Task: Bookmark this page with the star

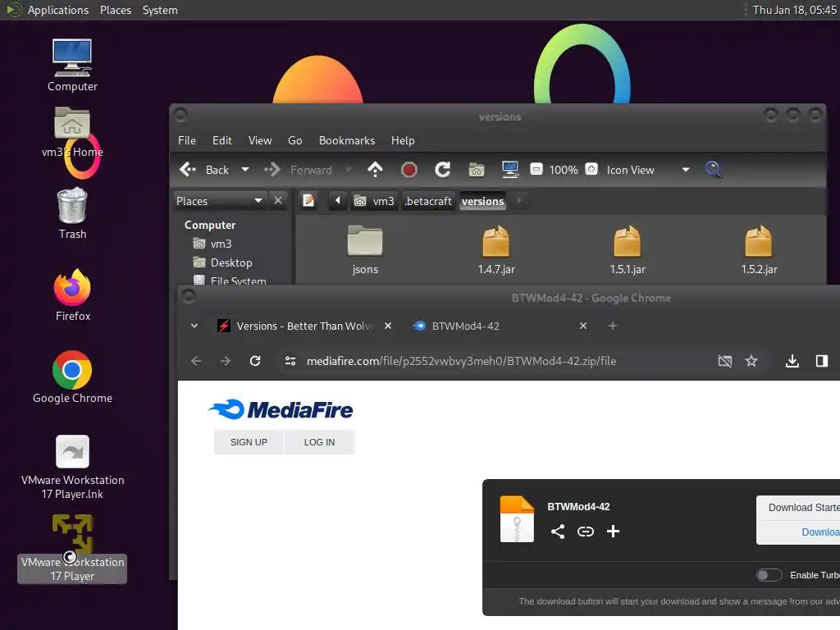Action: click(751, 361)
